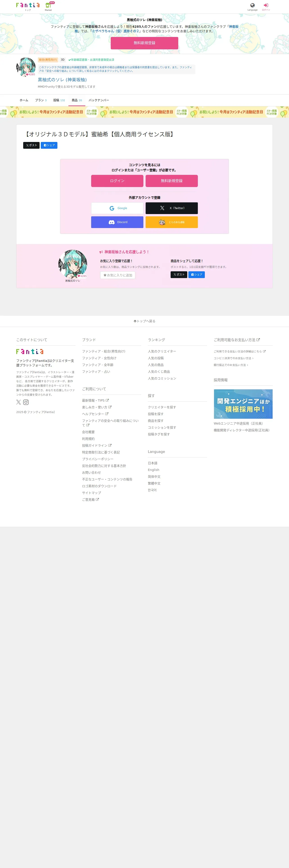Open the 黒柚式のソレ (神楽坂柚) title link
The height and width of the screenshot is (868, 289).
point(62,80)
